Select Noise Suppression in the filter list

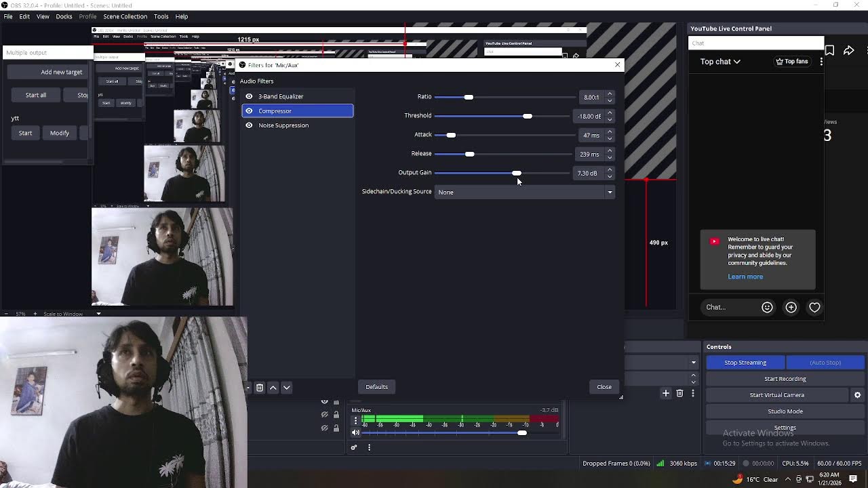(x=298, y=125)
